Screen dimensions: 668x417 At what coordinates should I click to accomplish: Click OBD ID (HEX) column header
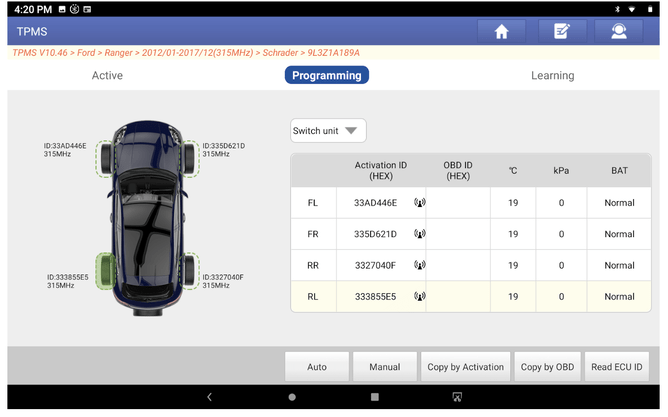(458, 170)
